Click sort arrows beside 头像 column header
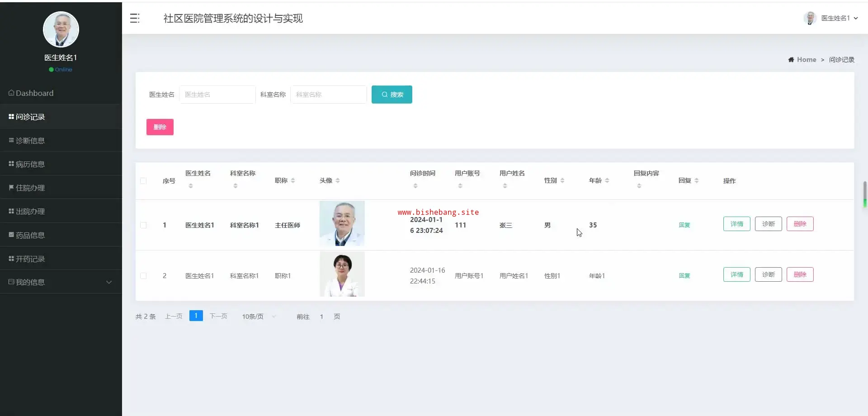 tap(338, 180)
